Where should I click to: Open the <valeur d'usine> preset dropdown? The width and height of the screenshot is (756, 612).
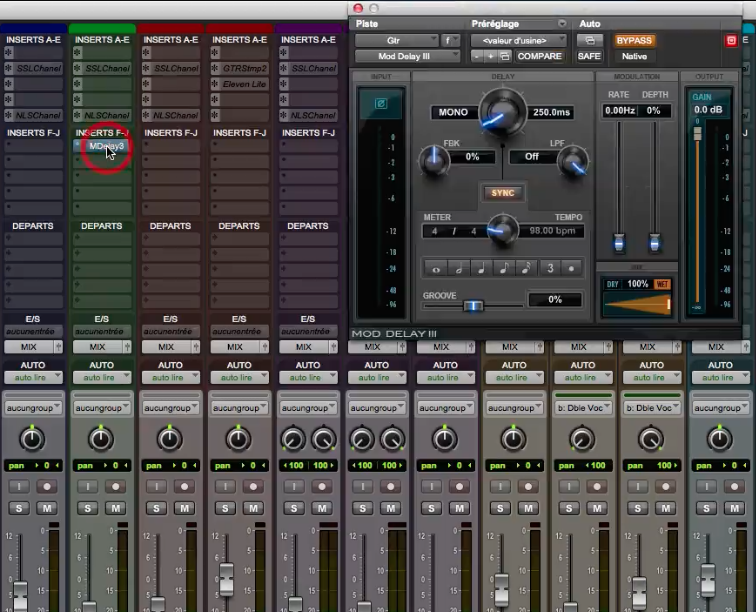click(x=518, y=41)
